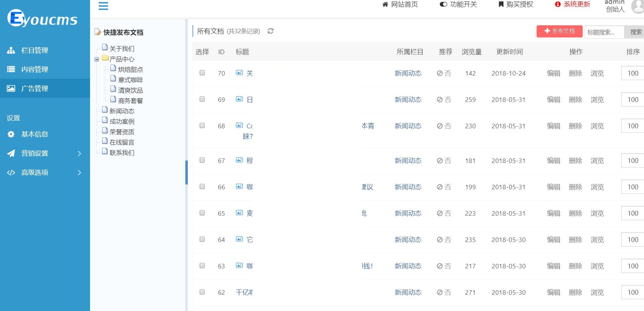
Task: Click the folder icon of 产品中心
Action: 105,58
